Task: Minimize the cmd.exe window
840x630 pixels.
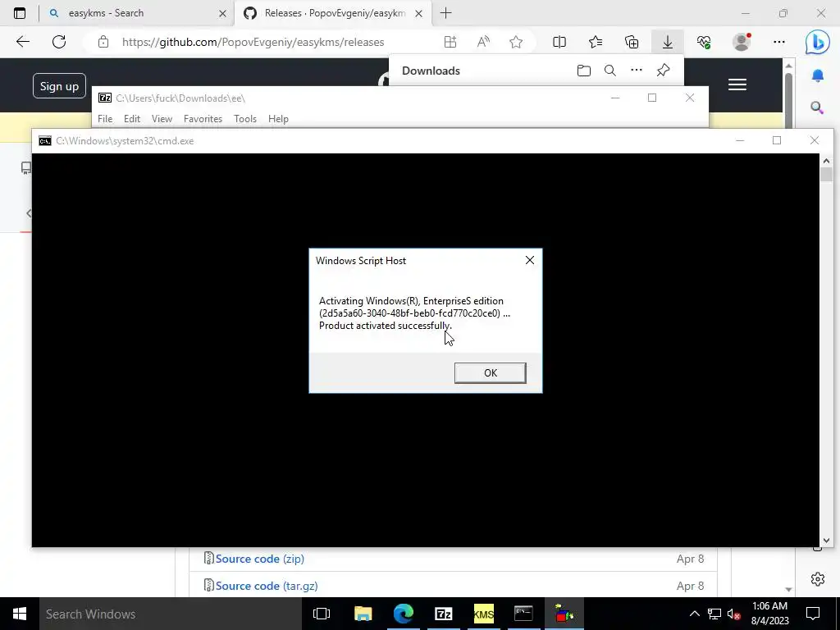Action: (740, 140)
